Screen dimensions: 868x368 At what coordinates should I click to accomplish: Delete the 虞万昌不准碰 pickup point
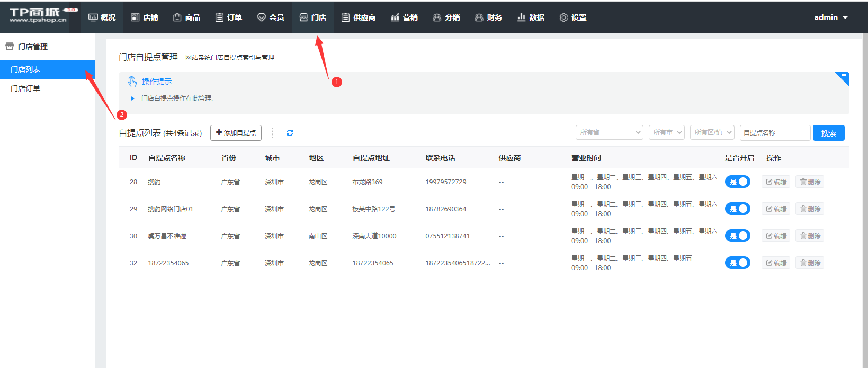coord(810,236)
